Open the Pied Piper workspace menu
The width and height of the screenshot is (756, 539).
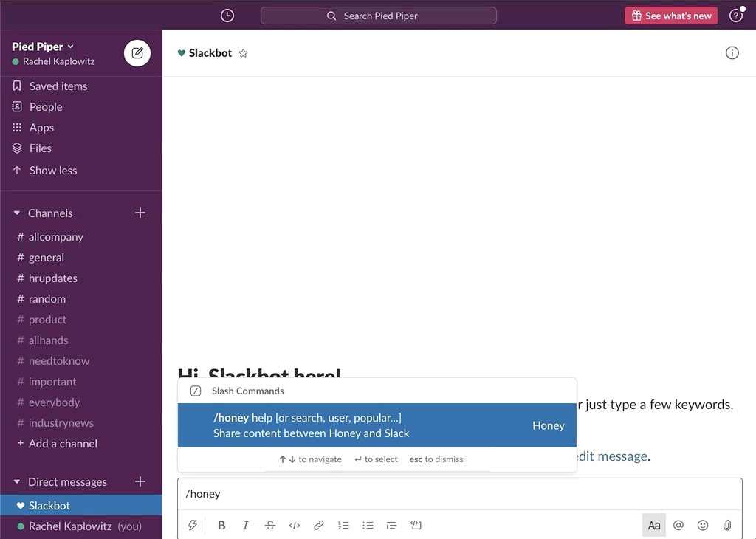click(x=42, y=47)
